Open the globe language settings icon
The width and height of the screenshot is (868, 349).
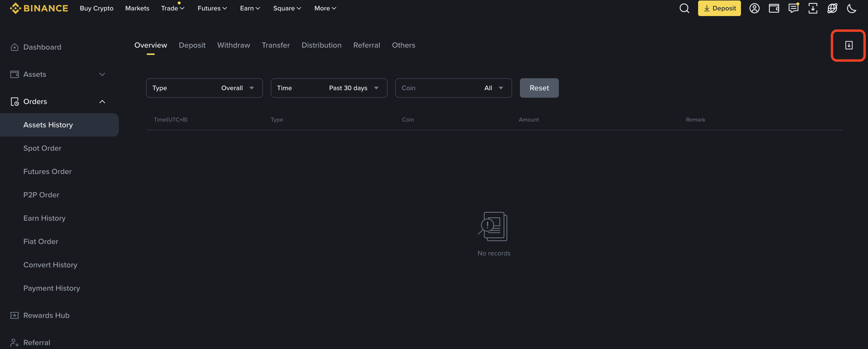pyautogui.click(x=832, y=8)
